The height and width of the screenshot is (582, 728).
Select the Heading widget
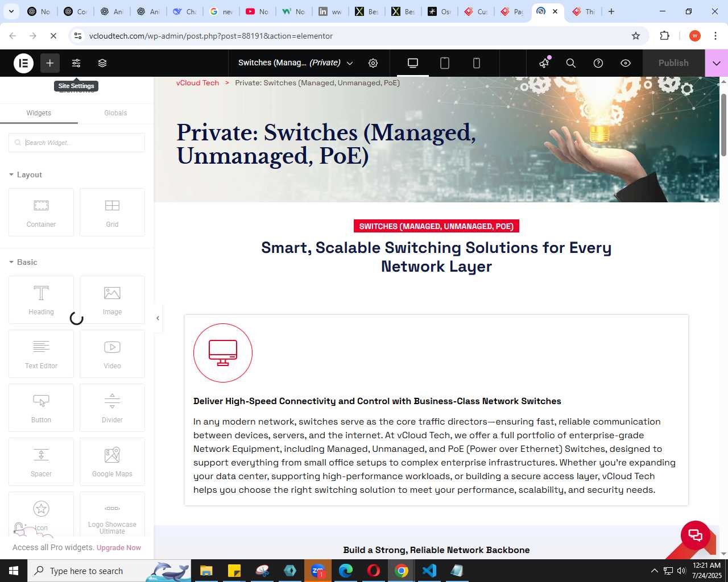(x=41, y=300)
